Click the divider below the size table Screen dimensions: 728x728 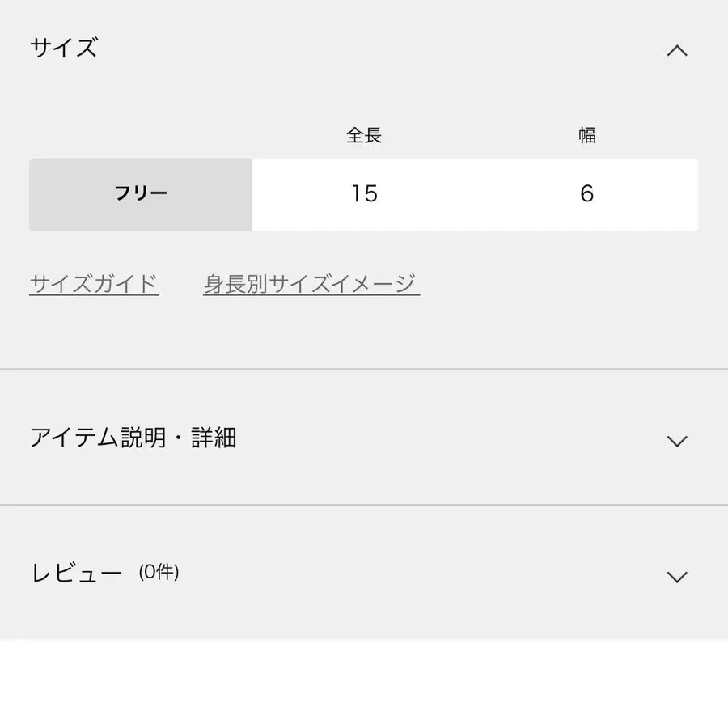coord(364,370)
